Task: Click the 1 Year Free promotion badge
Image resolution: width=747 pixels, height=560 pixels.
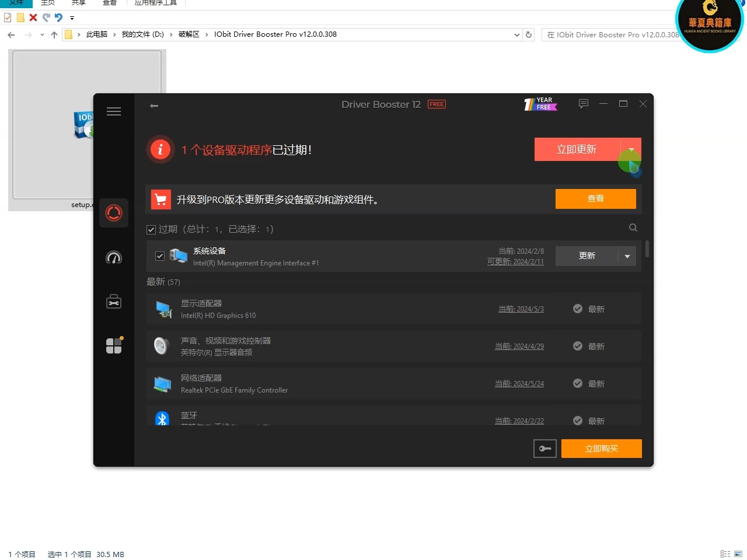Action: (x=540, y=104)
